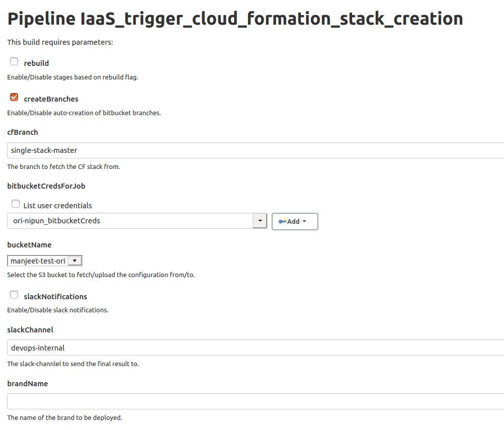This screenshot has height=430, width=504.
Task: Expand the Add button's caret arrow
Action: tap(304, 221)
